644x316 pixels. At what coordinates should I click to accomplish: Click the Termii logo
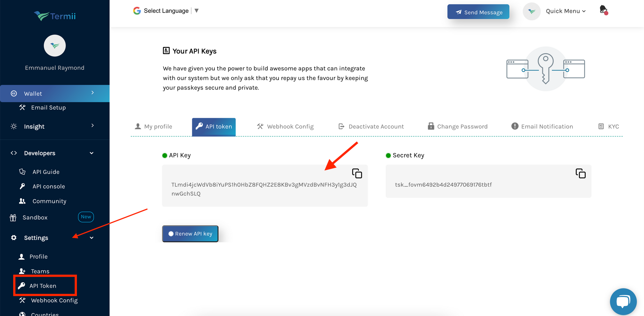pos(55,15)
